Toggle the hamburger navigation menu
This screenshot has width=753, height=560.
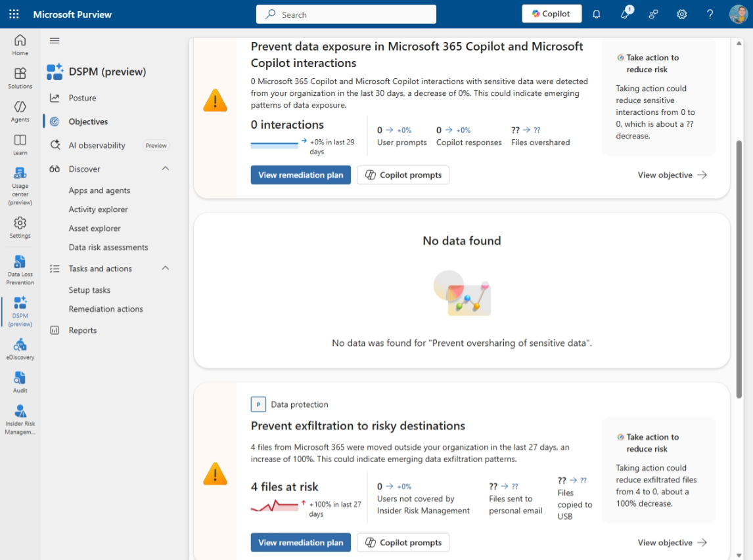click(x=55, y=41)
